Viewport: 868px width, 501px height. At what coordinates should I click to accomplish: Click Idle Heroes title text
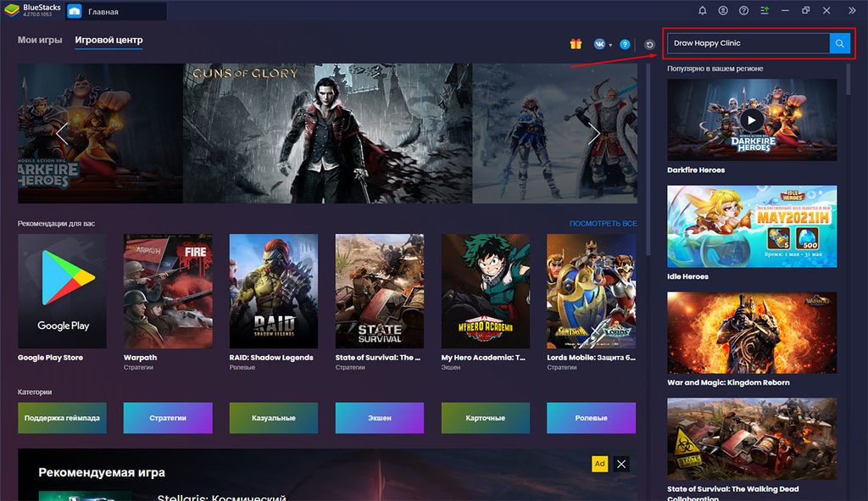coord(687,276)
